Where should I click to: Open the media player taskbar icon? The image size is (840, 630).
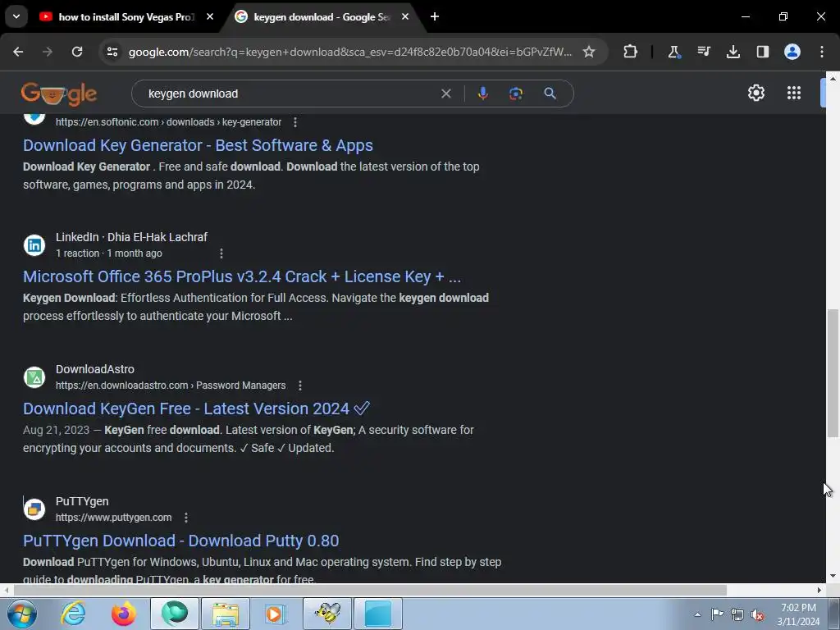click(x=276, y=614)
